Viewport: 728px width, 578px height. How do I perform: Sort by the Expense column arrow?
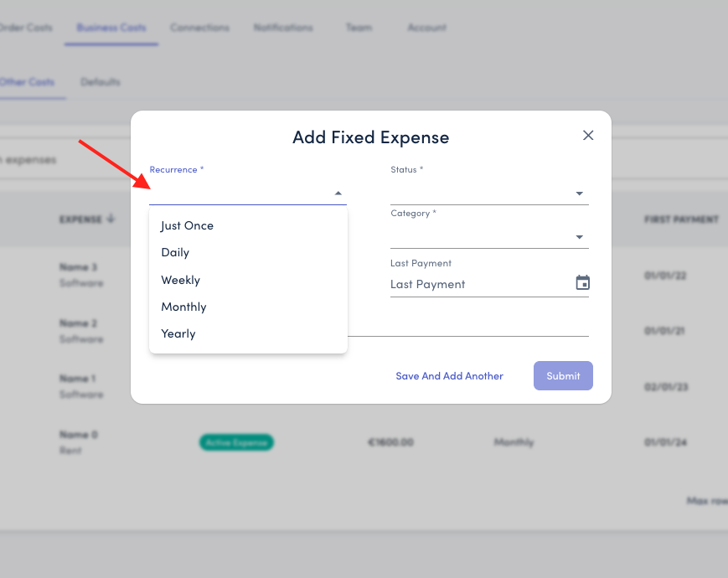[x=112, y=219]
